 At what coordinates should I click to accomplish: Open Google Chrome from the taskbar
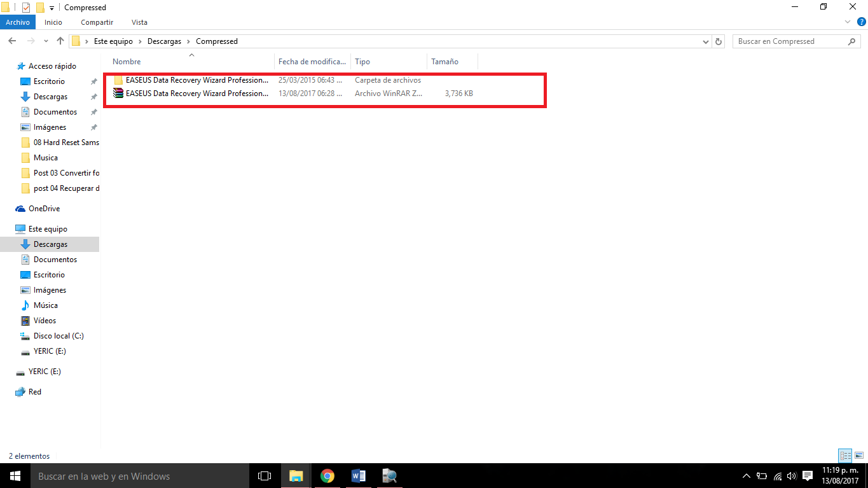coord(327,476)
